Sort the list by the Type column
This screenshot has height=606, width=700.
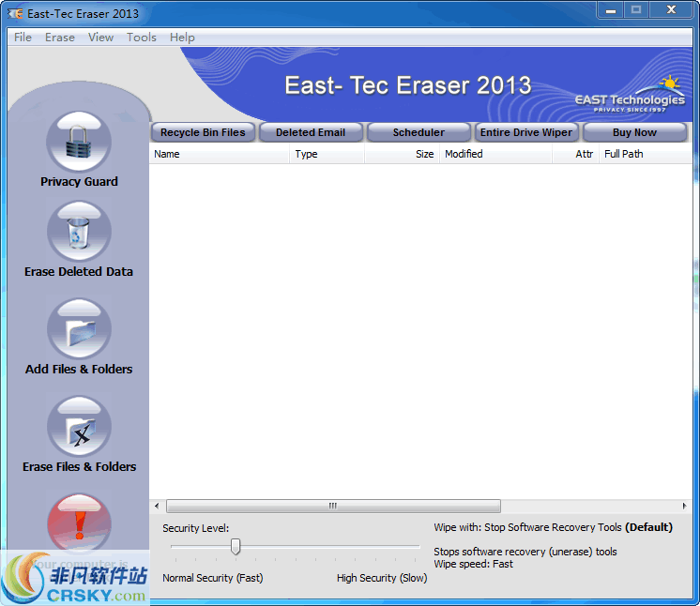tap(327, 154)
